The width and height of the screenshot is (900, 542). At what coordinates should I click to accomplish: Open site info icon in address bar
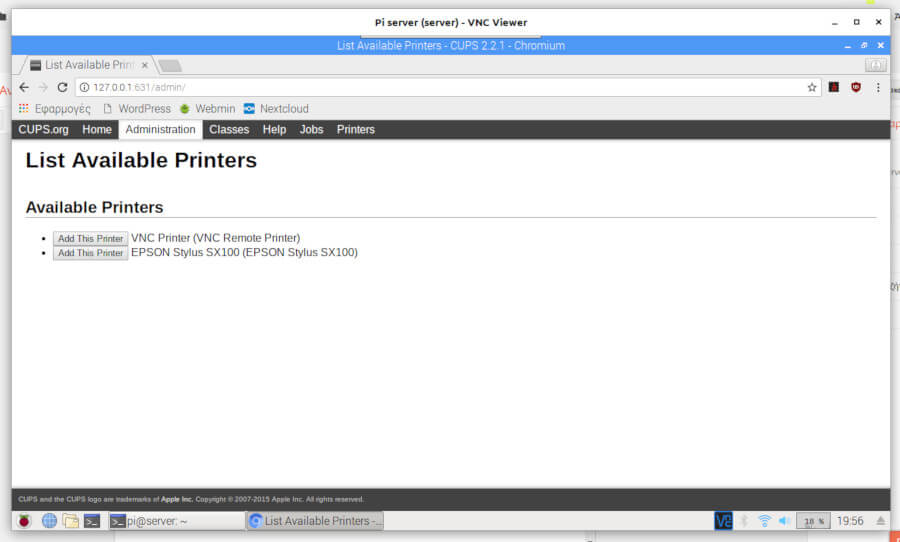[84, 87]
